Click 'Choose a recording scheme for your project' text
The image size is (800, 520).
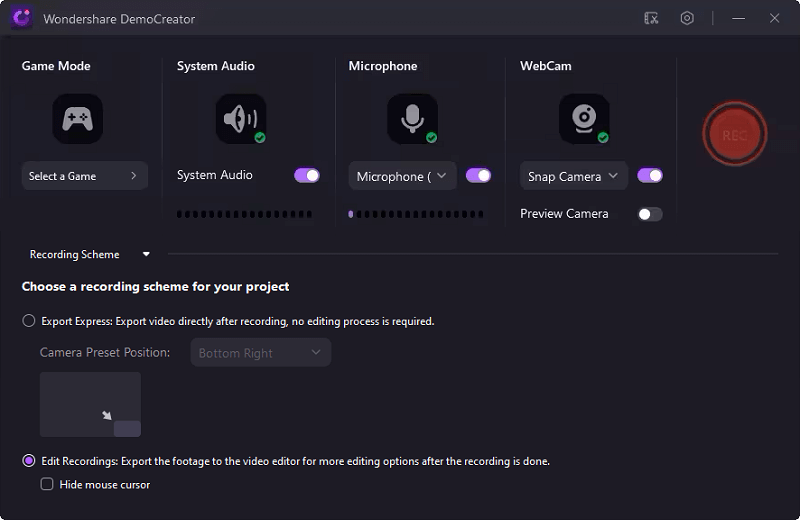pyautogui.click(x=156, y=287)
